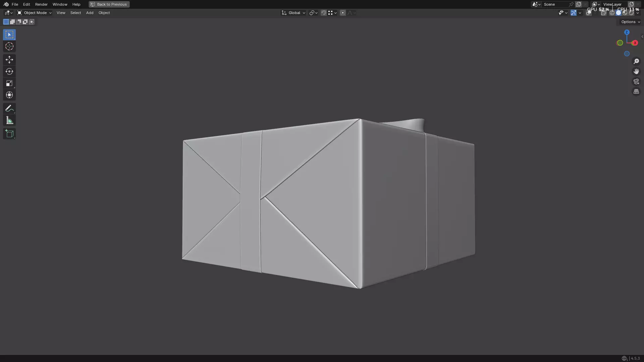This screenshot has height=362, width=644.
Task: Click Back to Previous button
Action: (x=109, y=4)
